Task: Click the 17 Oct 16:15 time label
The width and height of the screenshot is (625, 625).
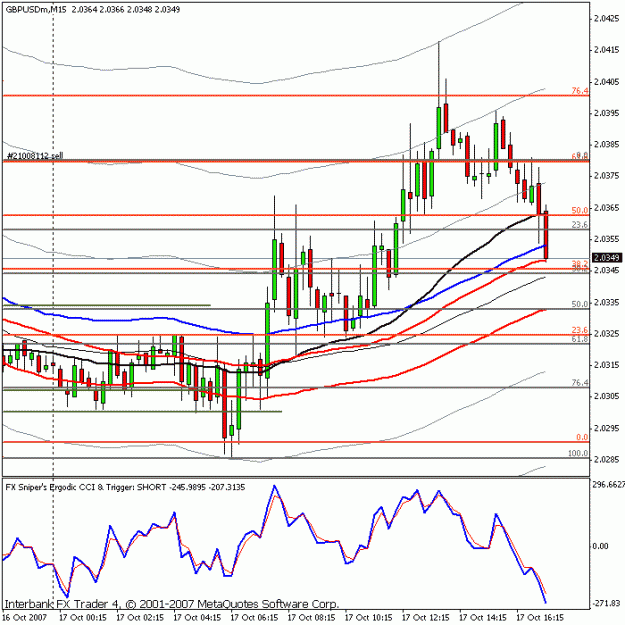Action: pyautogui.click(x=540, y=618)
